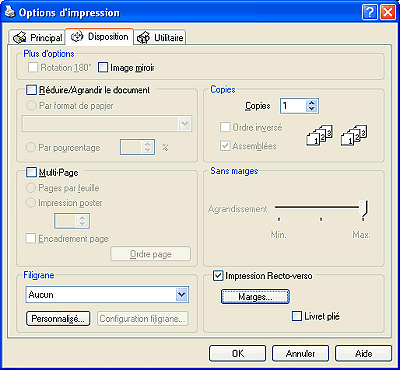Open the Filigrane dropdown showing Aucun
The width and height of the screenshot is (400, 370).
tap(107, 295)
